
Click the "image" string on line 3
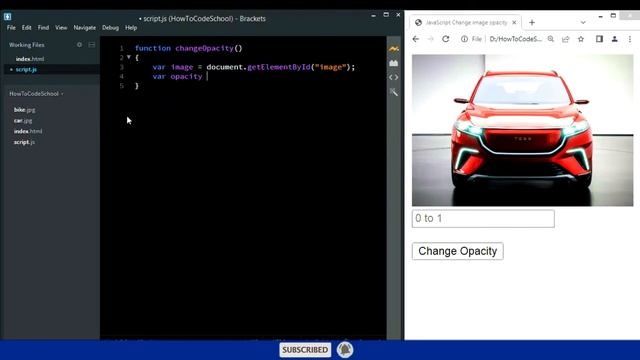point(331,67)
